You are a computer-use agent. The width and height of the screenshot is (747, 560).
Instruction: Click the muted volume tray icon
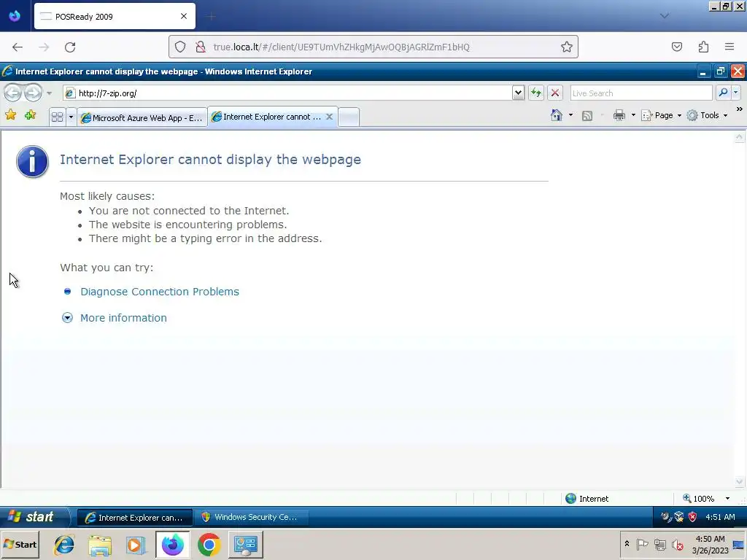pyautogui.click(x=677, y=544)
